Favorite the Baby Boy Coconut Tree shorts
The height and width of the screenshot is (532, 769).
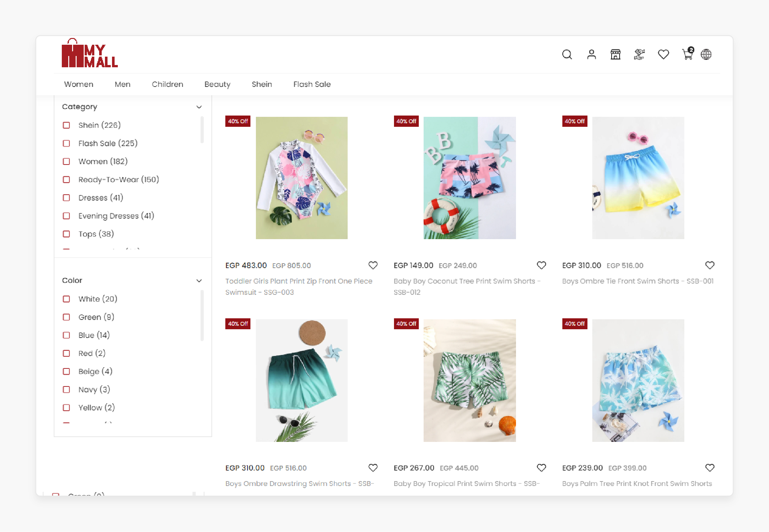click(x=541, y=265)
